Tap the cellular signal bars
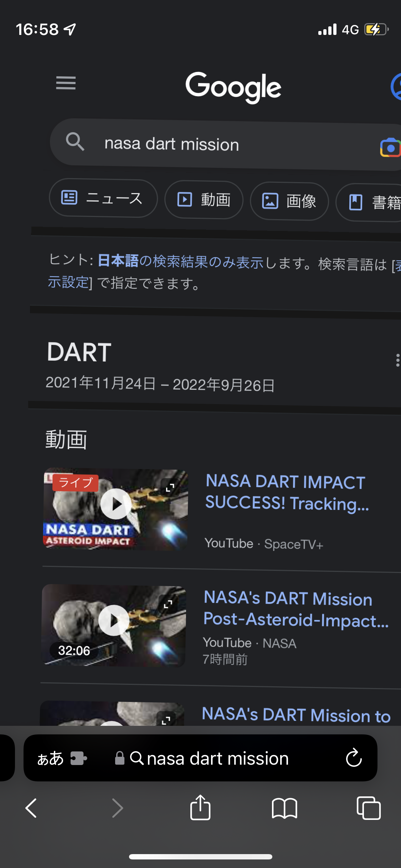Screen dimensions: 401x868 pyautogui.click(x=327, y=29)
